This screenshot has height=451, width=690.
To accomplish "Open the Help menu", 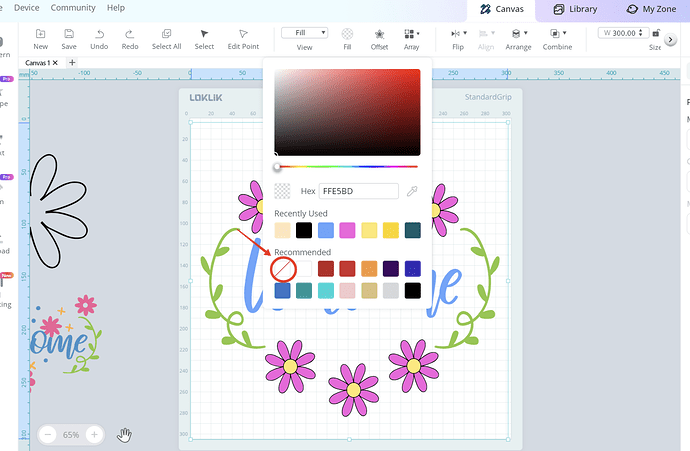I will tap(116, 7).
